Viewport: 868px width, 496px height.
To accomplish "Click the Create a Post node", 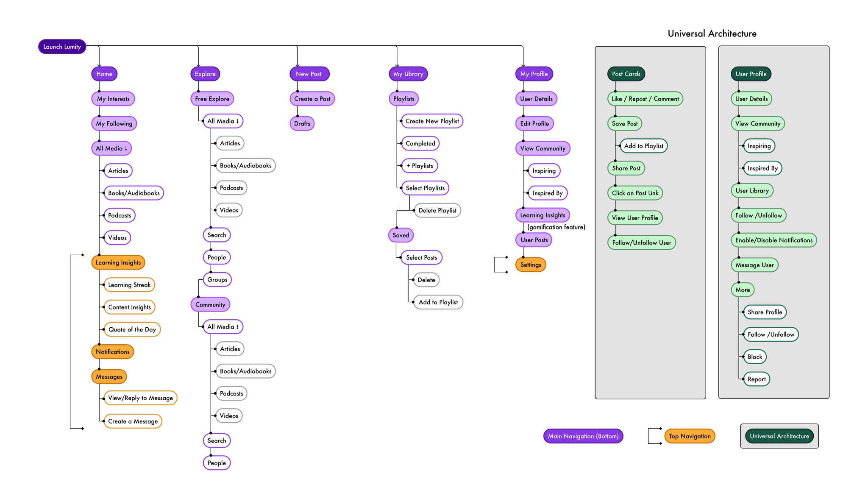I will coord(312,99).
